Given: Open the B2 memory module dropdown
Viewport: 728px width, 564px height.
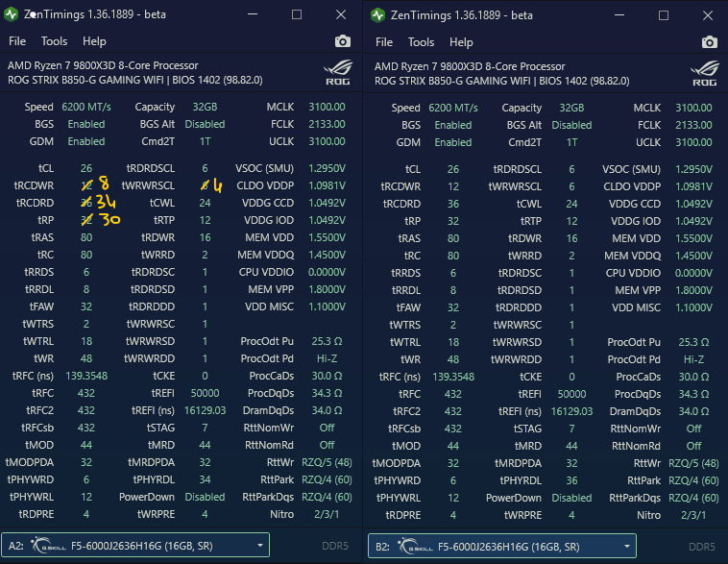Looking at the screenshot, I should 502,546.
